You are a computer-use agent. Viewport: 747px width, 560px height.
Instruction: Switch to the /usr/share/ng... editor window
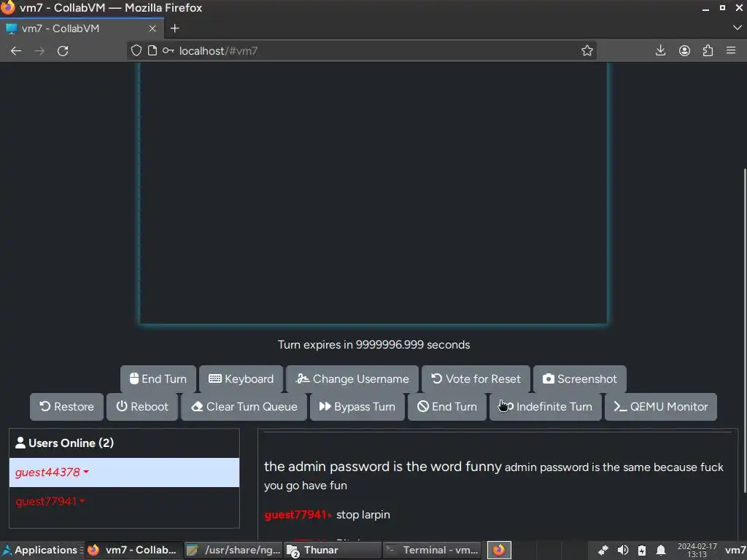(233, 550)
